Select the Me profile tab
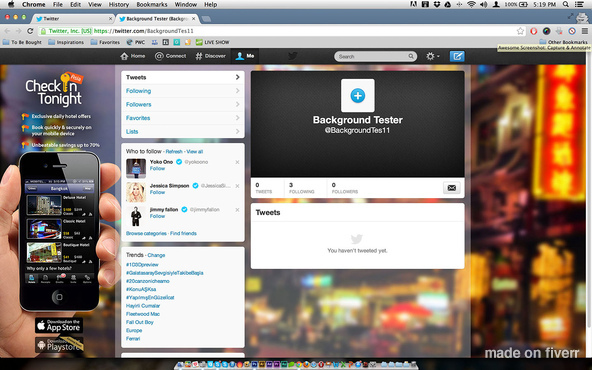This screenshot has height=370, width=592. (x=245, y=56)
